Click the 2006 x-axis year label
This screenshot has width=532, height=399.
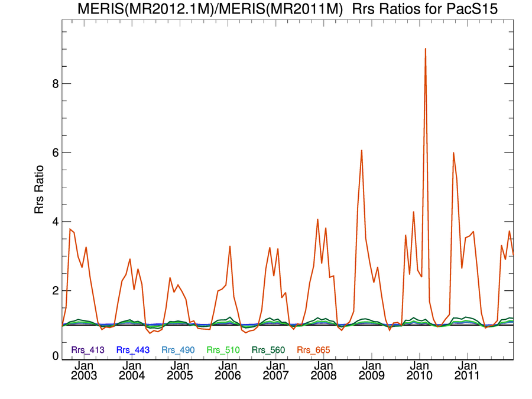click(228, 375)
